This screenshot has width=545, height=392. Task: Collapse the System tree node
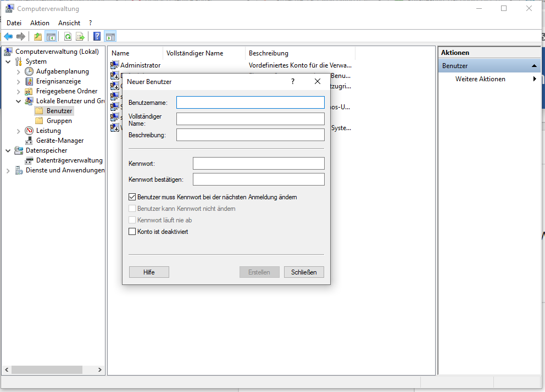[8, 62]
